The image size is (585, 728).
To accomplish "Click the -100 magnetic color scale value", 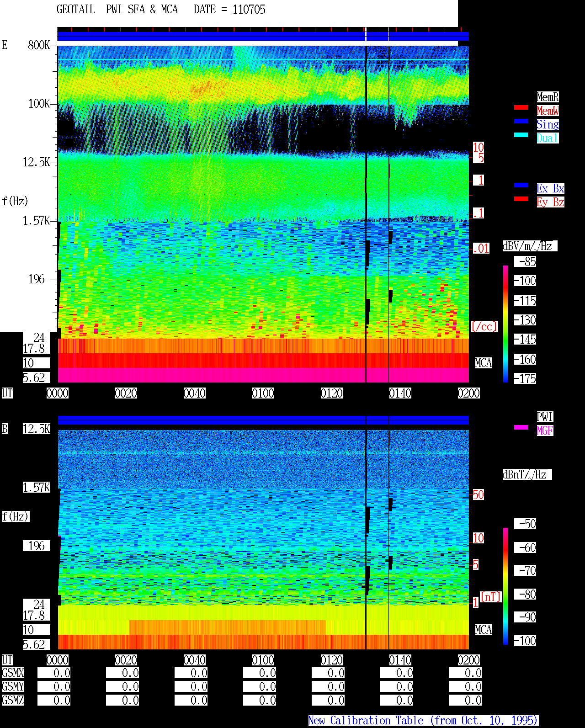I will pyautogui.click(x=526, y=641).
